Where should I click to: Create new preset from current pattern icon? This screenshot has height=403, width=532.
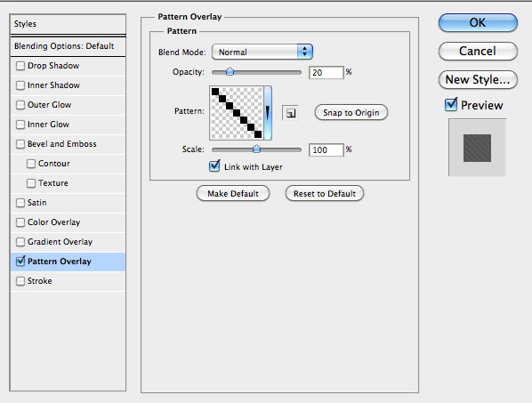tap(290, 113)
